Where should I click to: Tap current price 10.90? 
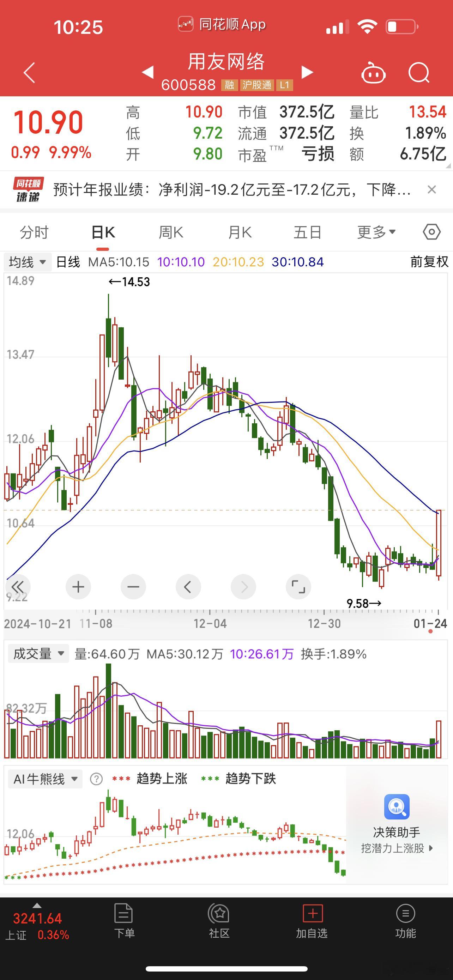click(48, 122)
